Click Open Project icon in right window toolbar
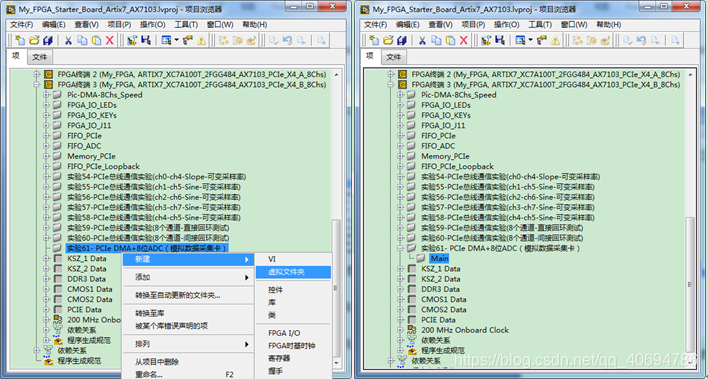 click(388, 41)
